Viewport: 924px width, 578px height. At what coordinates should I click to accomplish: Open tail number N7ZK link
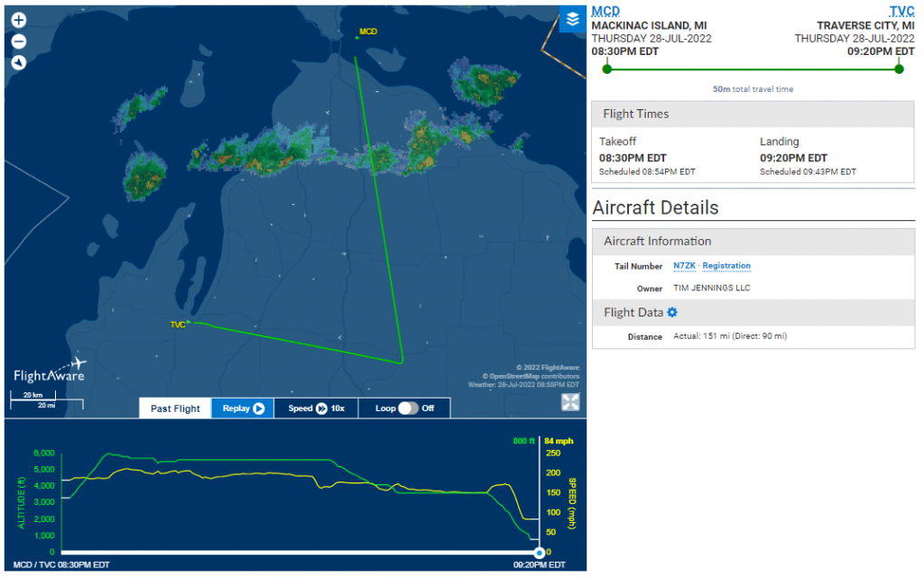(x=685, y=266)
